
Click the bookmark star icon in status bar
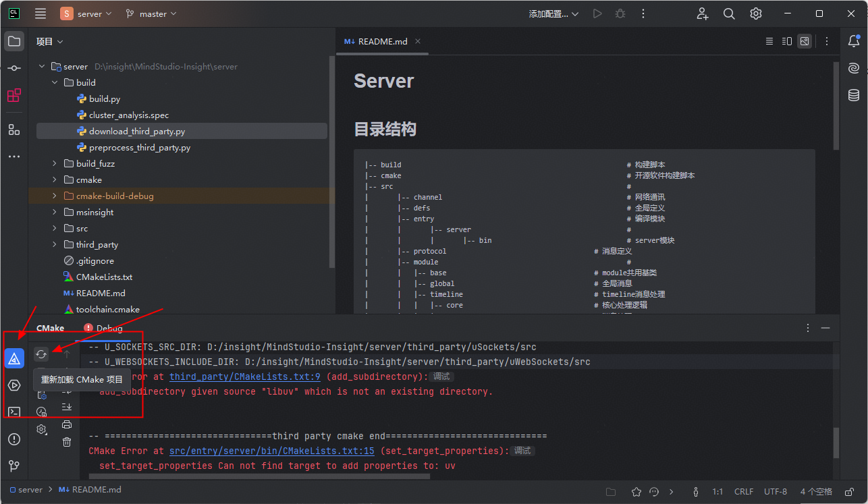click(x=636, y=491)
